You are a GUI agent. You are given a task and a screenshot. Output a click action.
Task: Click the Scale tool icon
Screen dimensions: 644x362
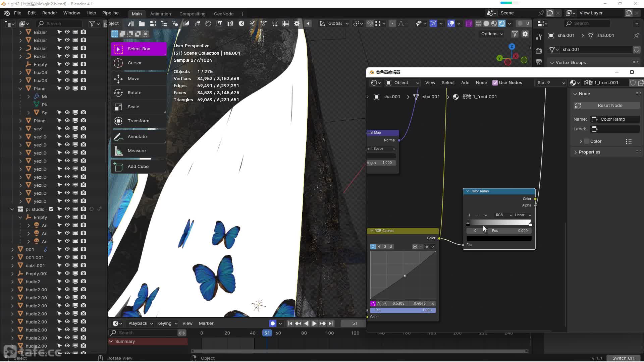click(118, 107)
